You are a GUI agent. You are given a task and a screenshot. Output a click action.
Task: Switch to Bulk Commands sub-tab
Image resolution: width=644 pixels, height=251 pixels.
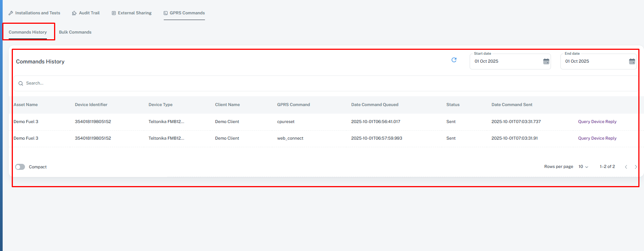75,32
